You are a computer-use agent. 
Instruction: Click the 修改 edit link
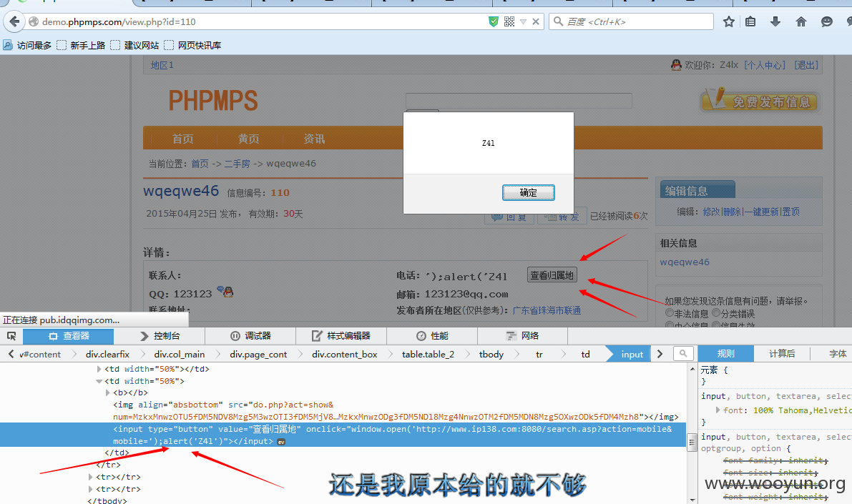711,212
